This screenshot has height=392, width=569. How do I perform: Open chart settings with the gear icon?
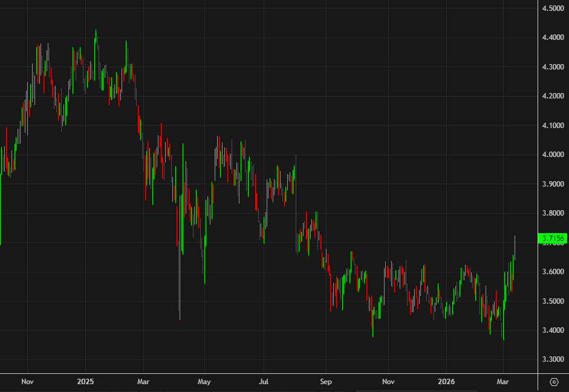point(554,382)
